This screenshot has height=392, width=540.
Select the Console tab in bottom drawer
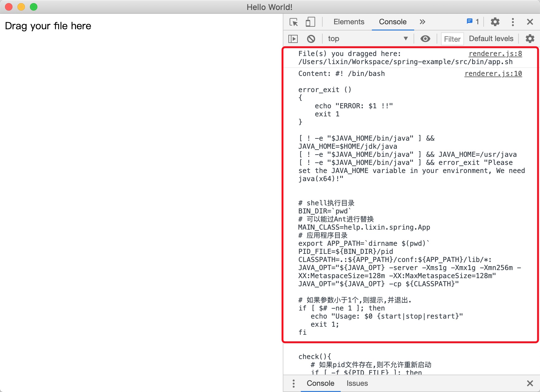tap(320, 383)
